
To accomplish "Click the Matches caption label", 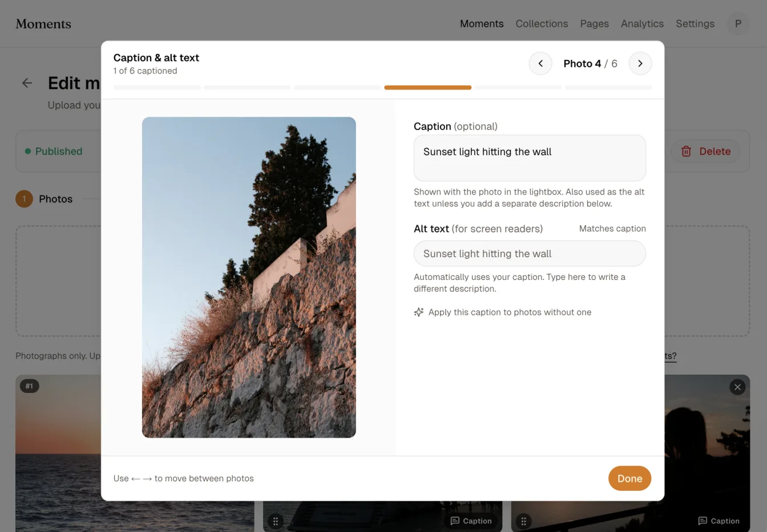I will [x=612, y=229].
